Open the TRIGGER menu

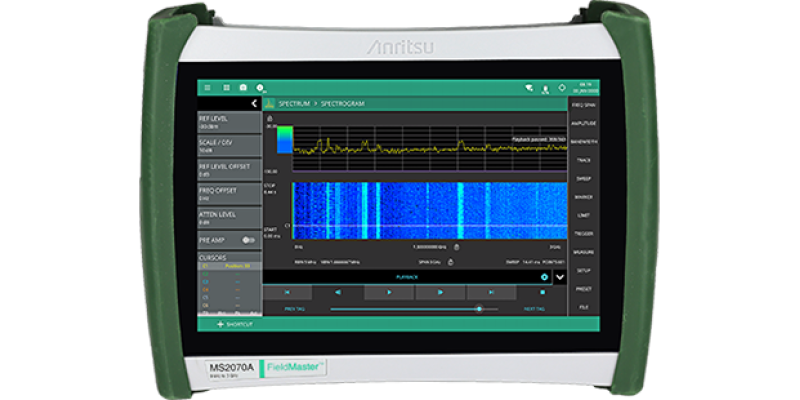tap(583, 234)
